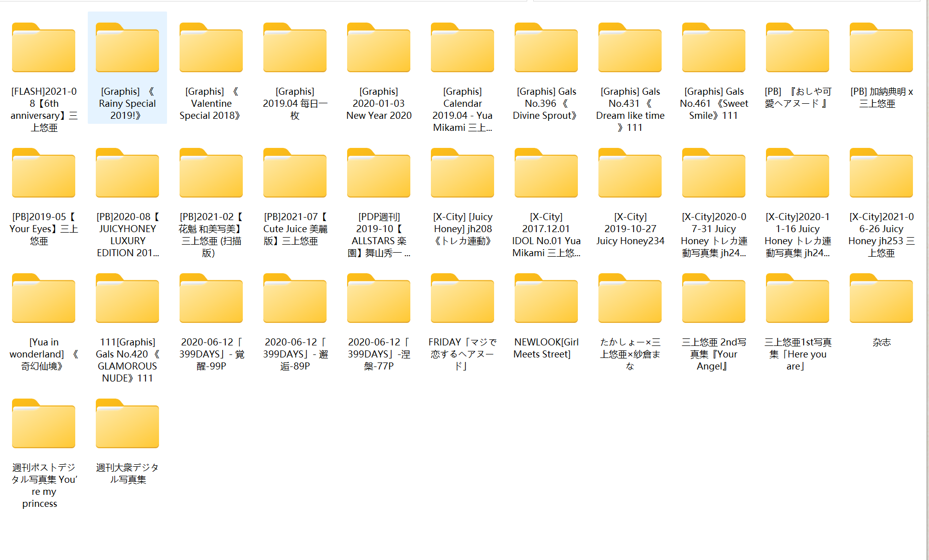Click the 三上悠亜 2nd写真集 Your Angel folder icon
929x560 pixels.
tap(714, 298)
